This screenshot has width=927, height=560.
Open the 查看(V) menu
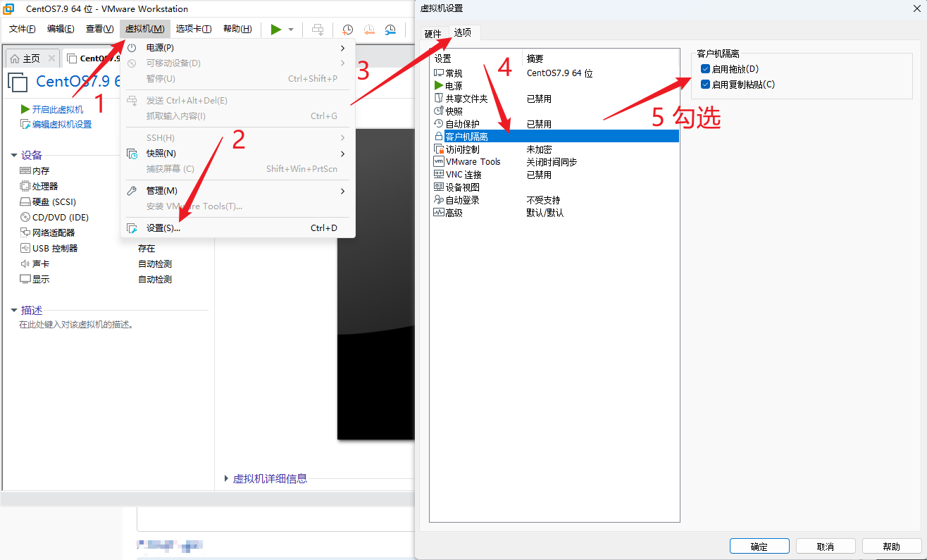pos(99,29)
